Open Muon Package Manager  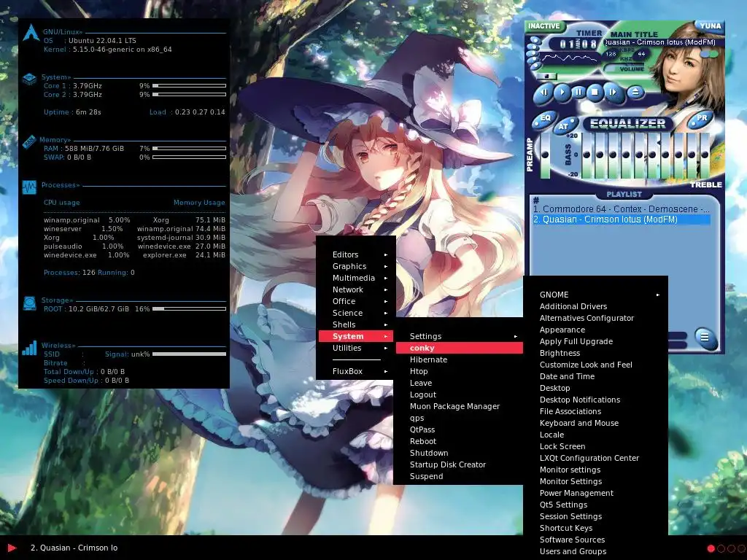pos(460,406)
